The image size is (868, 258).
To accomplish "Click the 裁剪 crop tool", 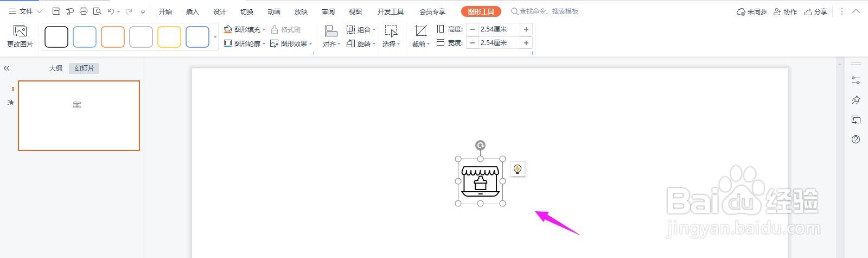I will (420, 36).
